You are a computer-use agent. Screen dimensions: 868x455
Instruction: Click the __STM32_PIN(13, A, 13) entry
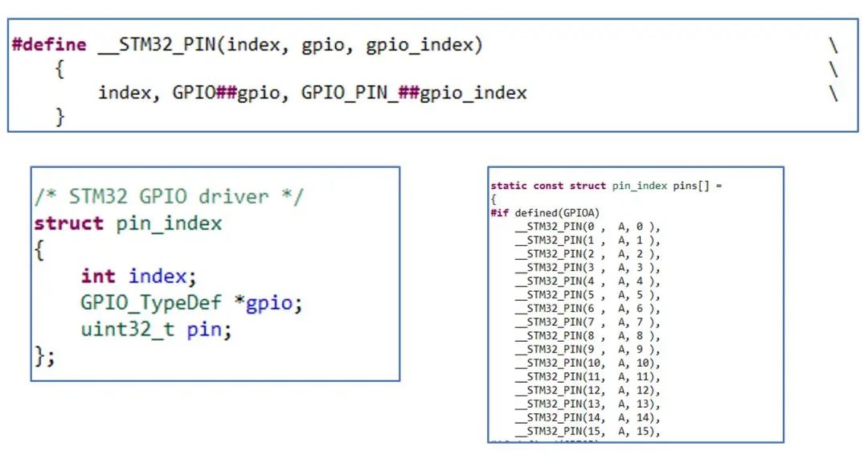click(588, 404)
